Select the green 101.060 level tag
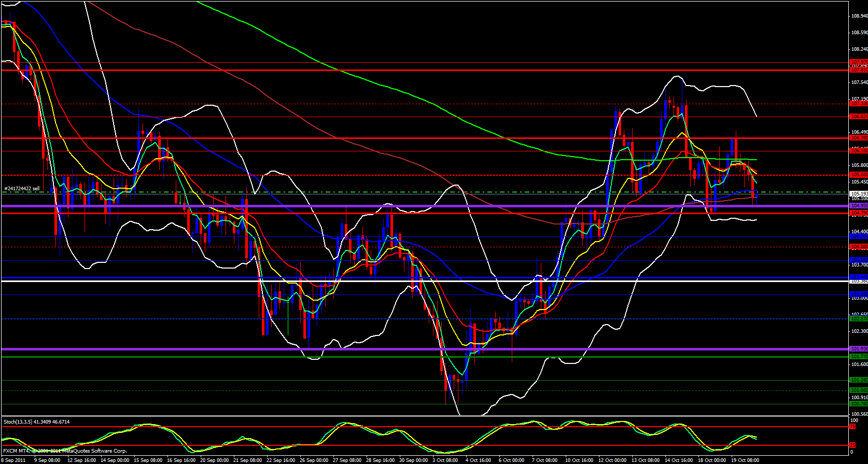Screen dimensions: 868x464 [859, 390]
